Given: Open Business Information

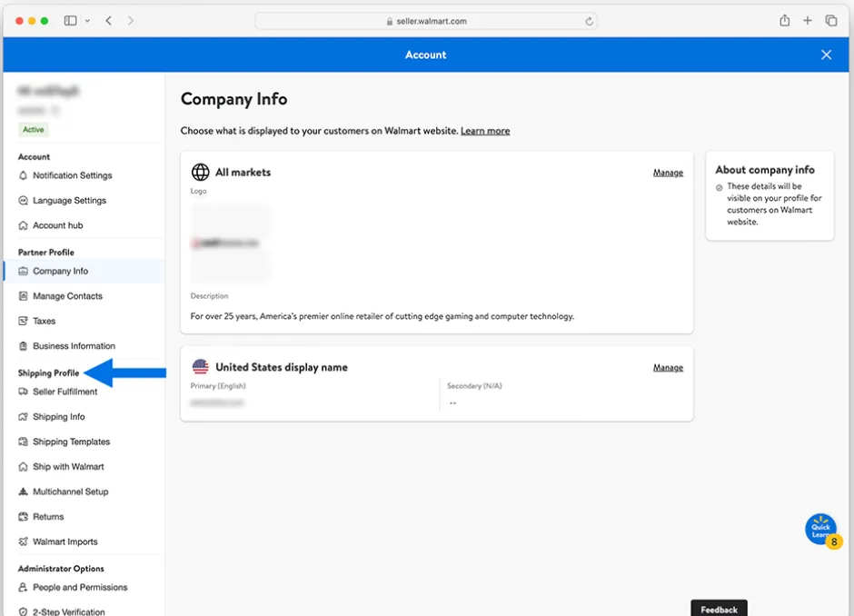Looking at the screenshot, I should [74, 346].
